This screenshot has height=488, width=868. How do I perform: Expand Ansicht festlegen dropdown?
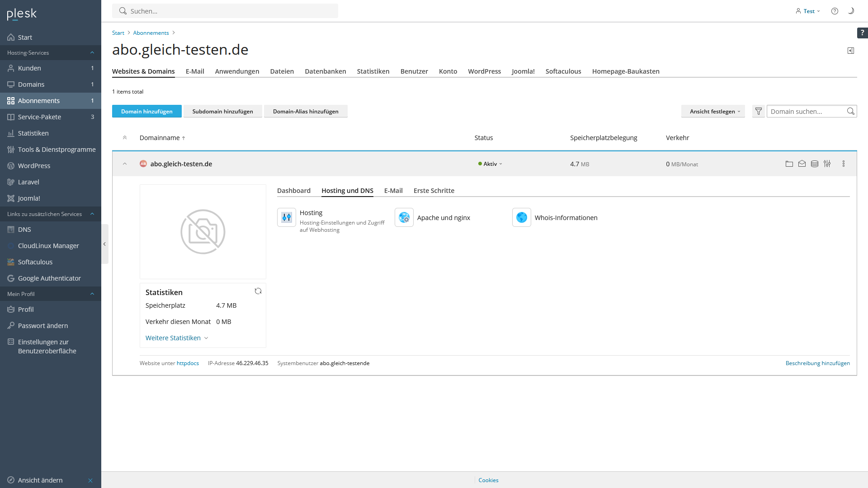click(x=713, y=112)
